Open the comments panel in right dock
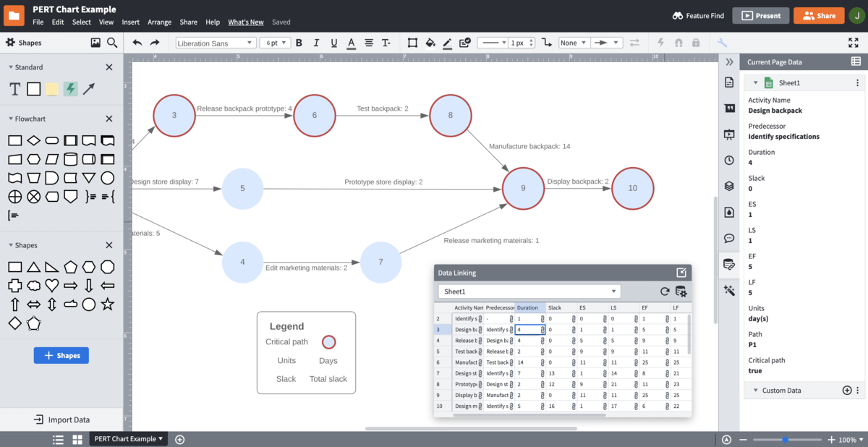This screenshot has width=868, height=447. point(729,238)
